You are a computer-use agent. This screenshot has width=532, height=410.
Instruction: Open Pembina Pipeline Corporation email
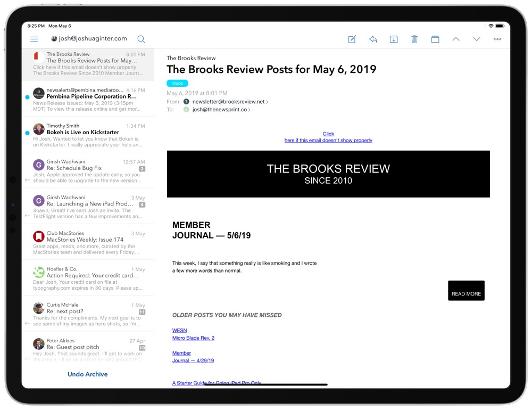click(x=88, y=99)
